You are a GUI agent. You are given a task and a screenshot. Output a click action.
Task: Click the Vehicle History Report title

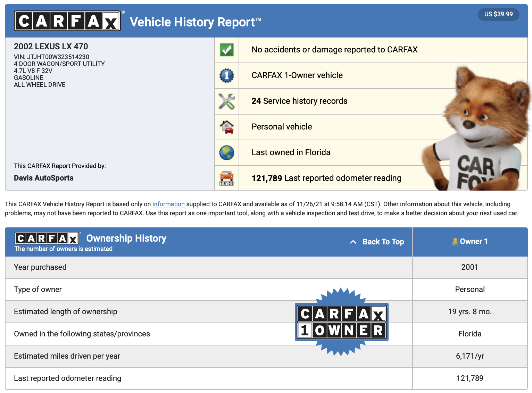(196, 22)
